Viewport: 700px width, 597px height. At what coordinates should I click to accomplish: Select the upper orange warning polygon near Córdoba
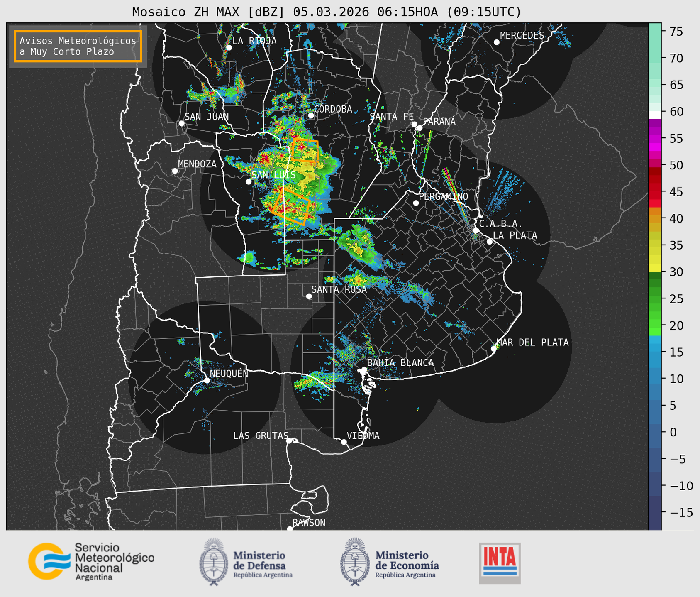point(305,150)
